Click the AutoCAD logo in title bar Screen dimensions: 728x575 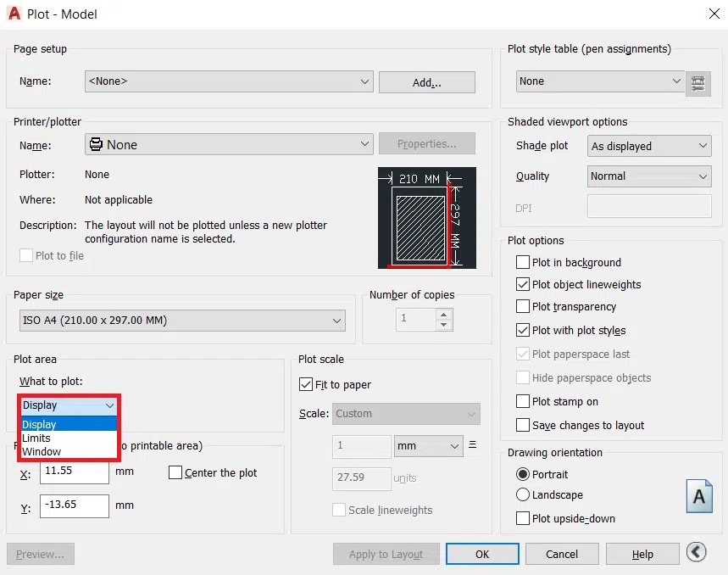coord(14,14)
